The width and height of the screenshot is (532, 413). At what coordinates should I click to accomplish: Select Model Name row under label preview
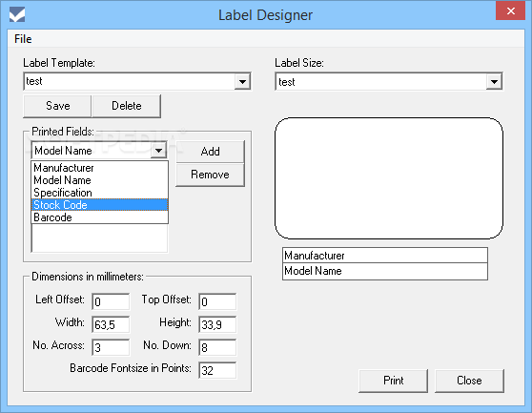[x=385, y=271]
